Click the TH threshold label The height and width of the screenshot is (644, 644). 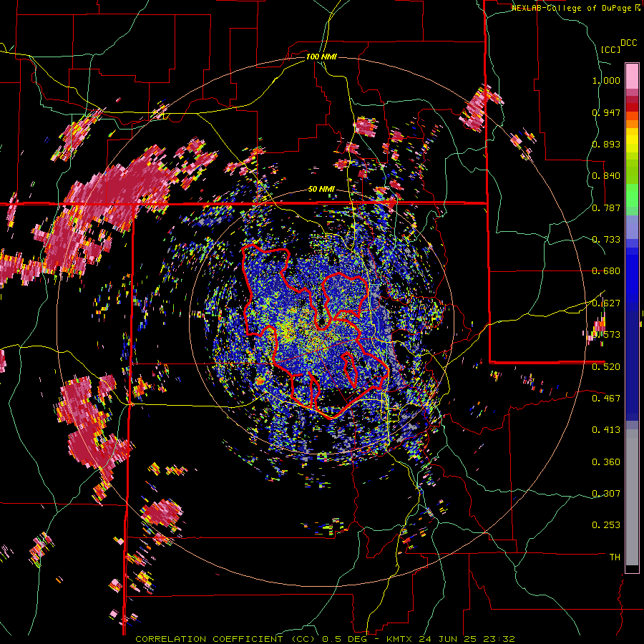615,557
